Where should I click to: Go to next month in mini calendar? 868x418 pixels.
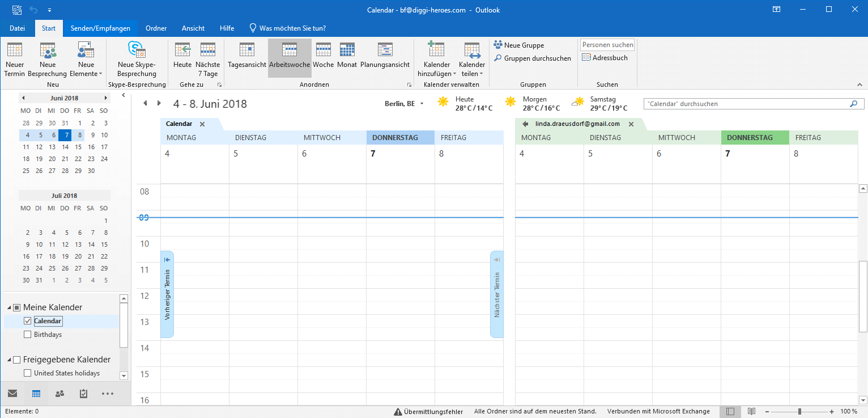coord(106,98)
